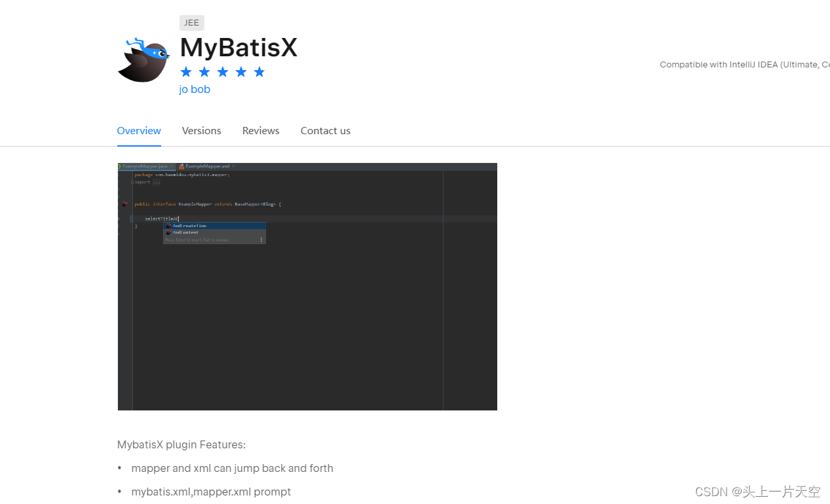
Task: Click the third rating star
Action: tap(223, 72)
